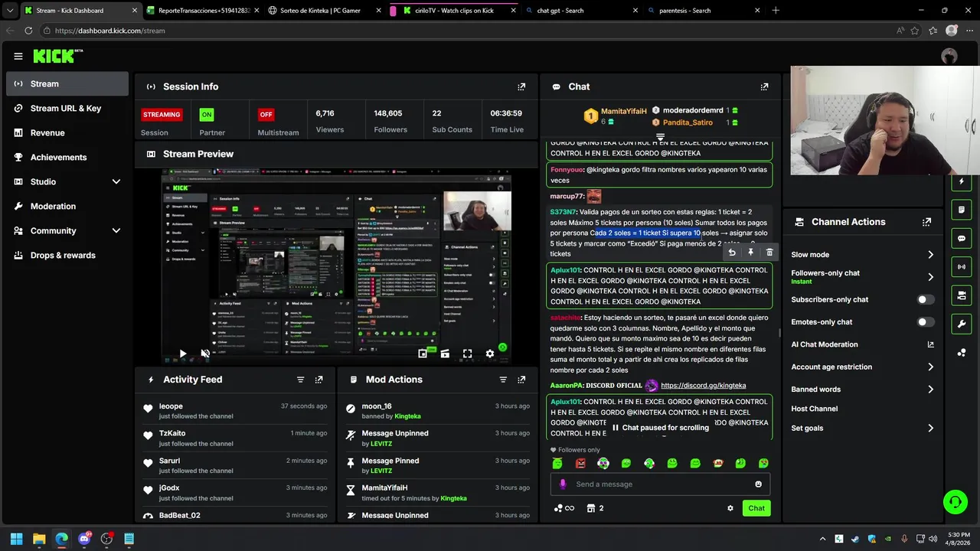Viewport: 980px width, 551px height.
Task: Open Windows Start menu
Action: [16, 539]
